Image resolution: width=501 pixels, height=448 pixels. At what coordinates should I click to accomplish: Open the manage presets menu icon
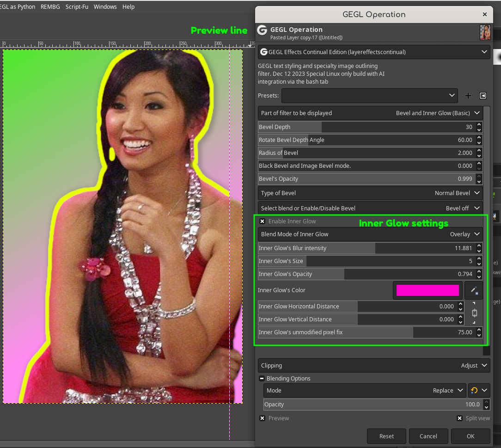pos(483,96)
